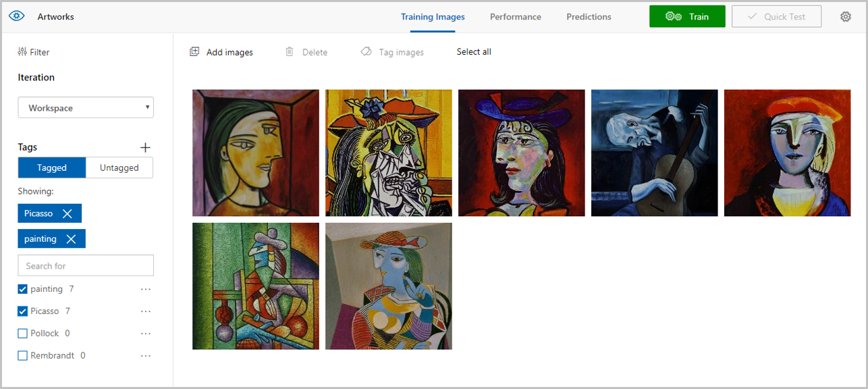Remove the Picasso filter chip

pyautogui.click(x=67, y=213)
